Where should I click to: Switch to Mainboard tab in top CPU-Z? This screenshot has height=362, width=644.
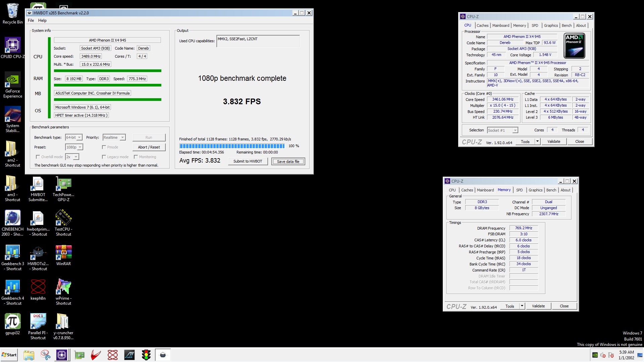click(500, 25)
